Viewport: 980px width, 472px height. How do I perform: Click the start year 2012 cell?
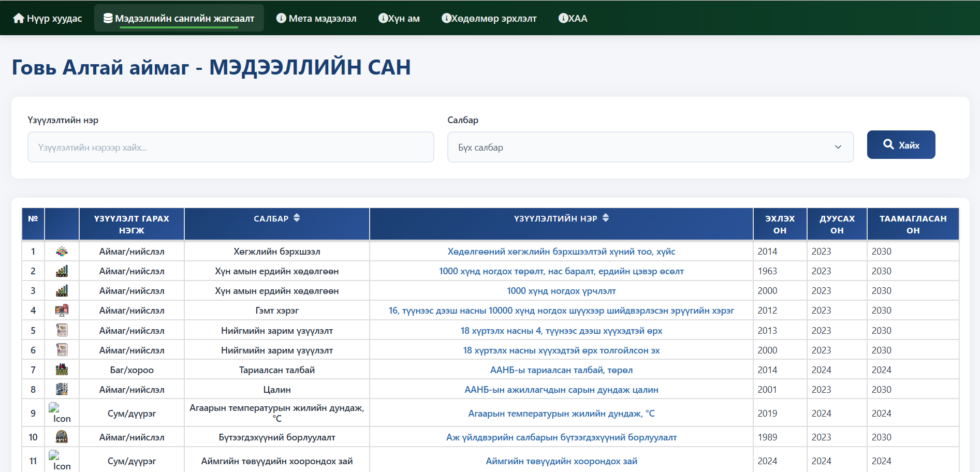pos(780,311)
